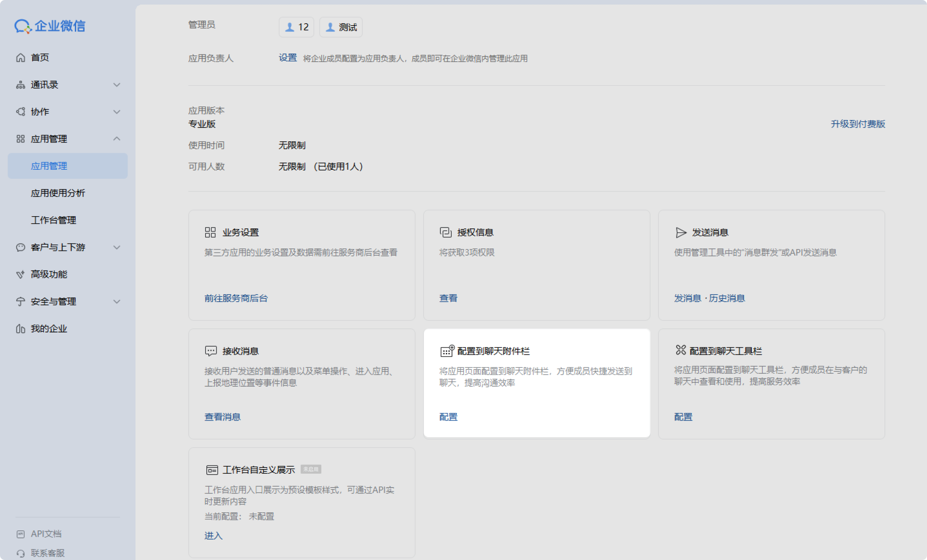Click the 我的企业 building icon
The width and height of the screenshot is (927, 560).
pyautogui.click(x=20, y=328)
